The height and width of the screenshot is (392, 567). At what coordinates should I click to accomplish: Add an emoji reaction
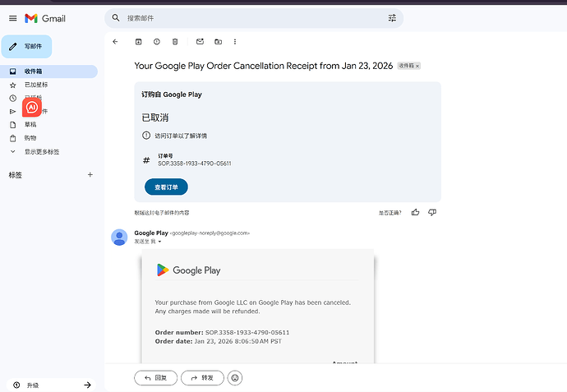(x=235, y=378)
